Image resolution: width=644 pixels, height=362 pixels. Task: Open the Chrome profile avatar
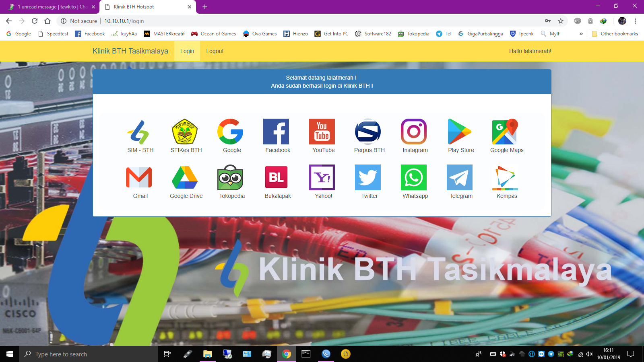[622, 21]
